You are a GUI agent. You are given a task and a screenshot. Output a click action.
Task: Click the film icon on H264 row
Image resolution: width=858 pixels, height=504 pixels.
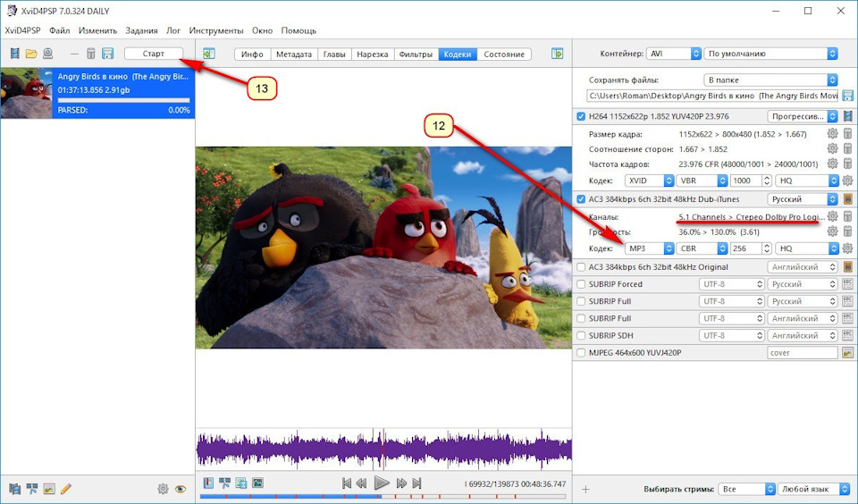[847, 116]
